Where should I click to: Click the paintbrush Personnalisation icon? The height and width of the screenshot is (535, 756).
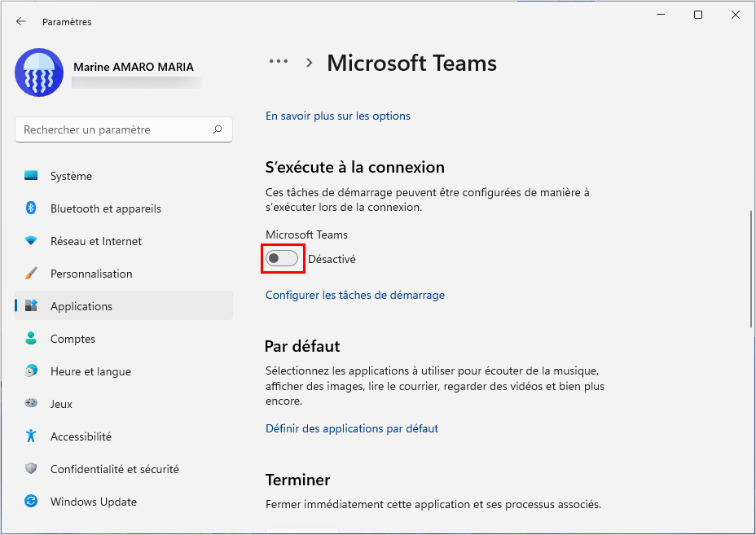31,274
